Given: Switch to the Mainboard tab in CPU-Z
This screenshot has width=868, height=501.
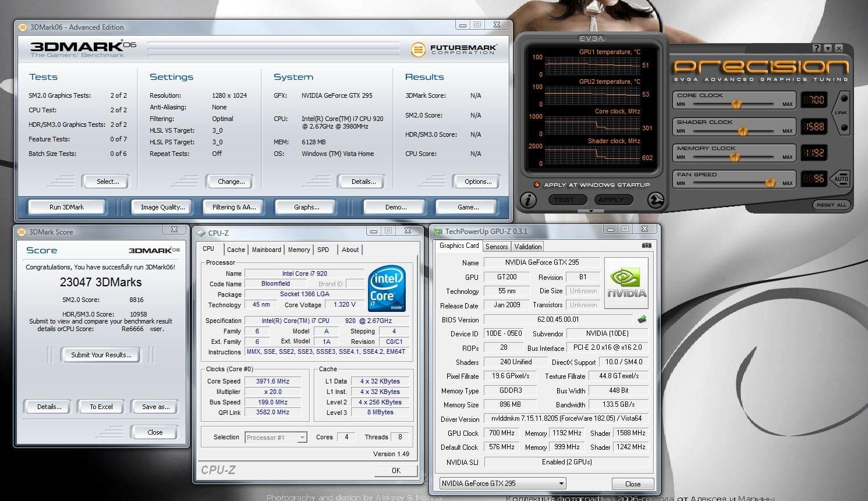Looking at the screenshot, I should tap(267, 250).
